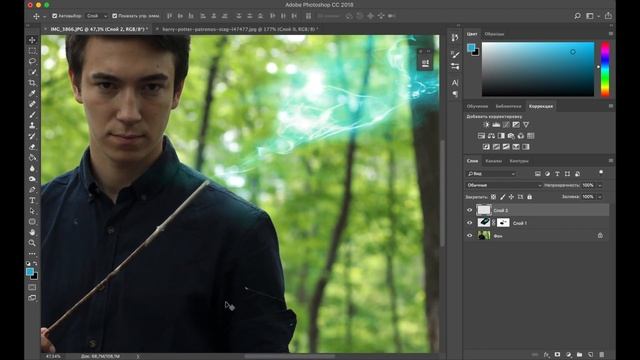This screenshot has height=360, width=640.
Task: Select the Healing Brush tool
Action: (x=32, y=104)
